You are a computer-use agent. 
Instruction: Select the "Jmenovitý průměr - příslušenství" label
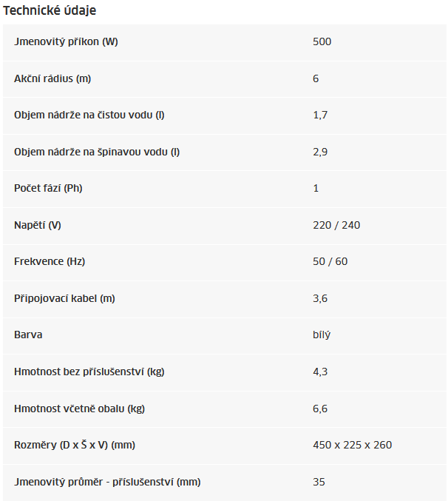pos(106,482)
